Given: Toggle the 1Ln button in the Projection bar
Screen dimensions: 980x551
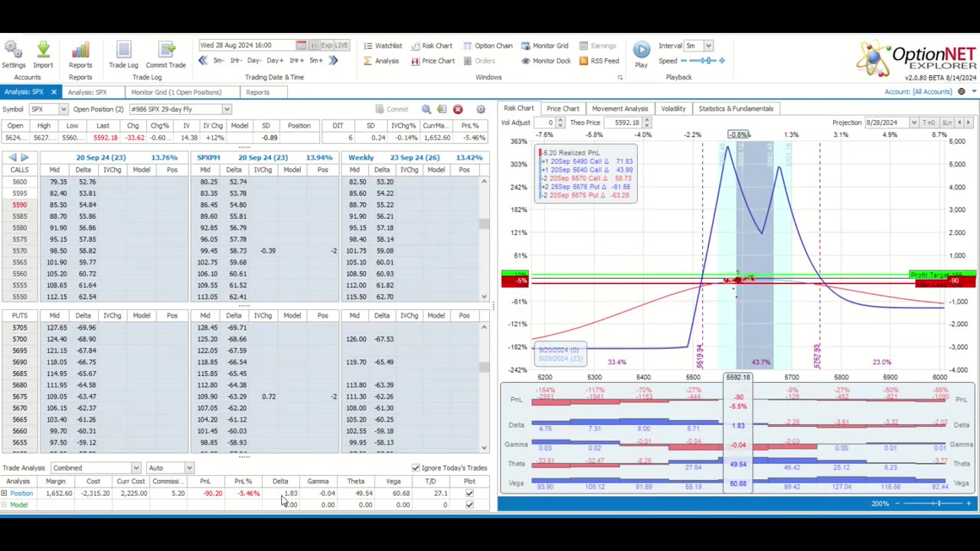Looking at the screenshot, I should [947, 122].
